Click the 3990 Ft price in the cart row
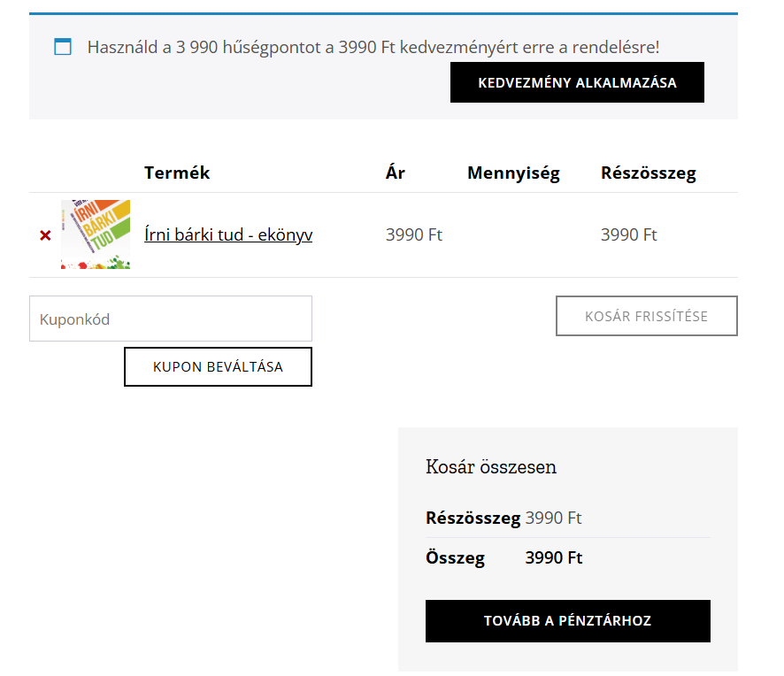The image size is (784, 676). point(413,234)
